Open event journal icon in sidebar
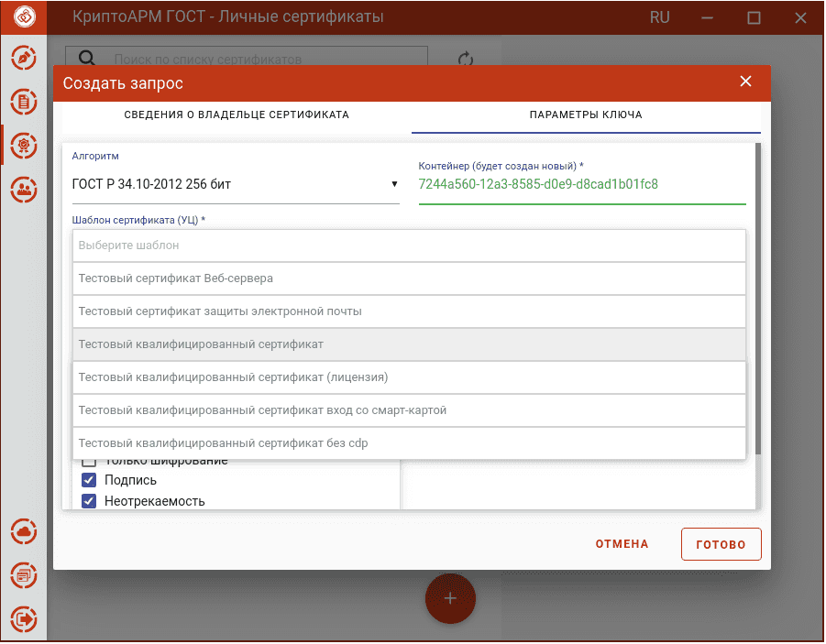Image resolution: width=826 pixels, height=644 pixels. [x=24, y=575]
